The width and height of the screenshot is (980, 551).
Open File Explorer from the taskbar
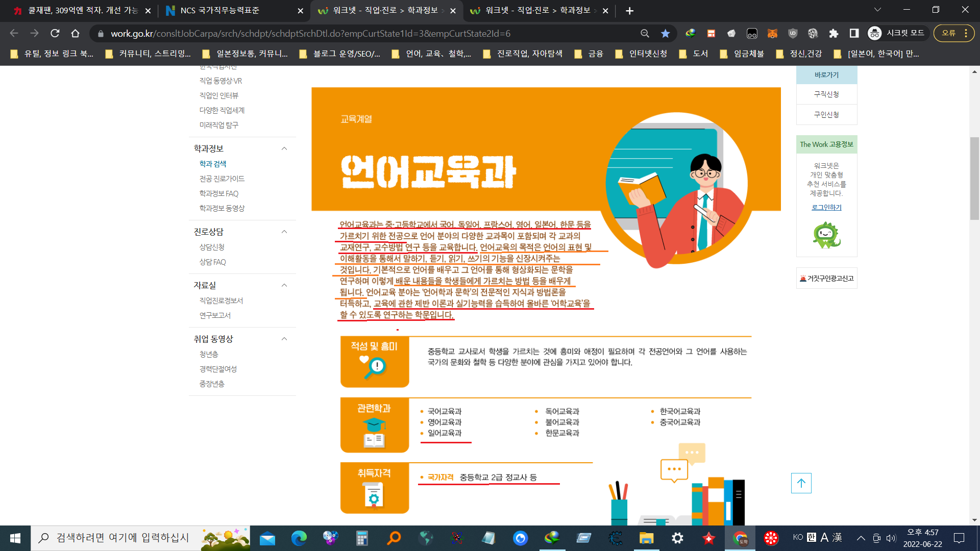click(x=646, y=538)
